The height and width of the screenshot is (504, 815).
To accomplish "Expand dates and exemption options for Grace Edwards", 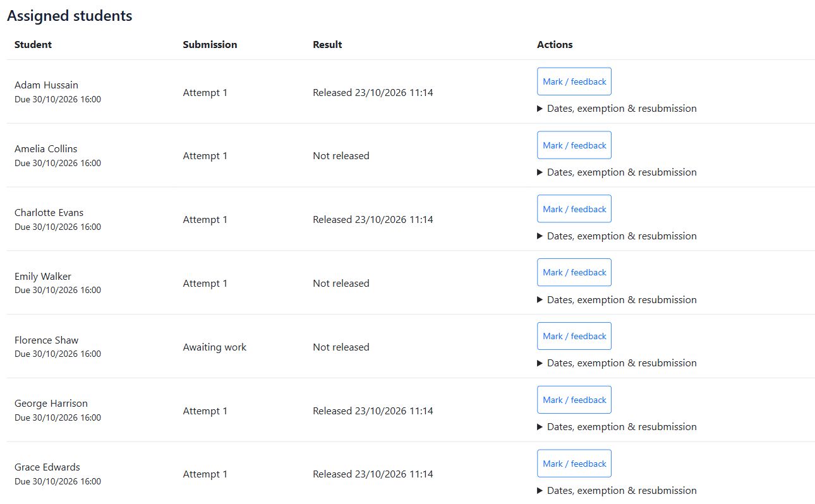I will 617,491.
